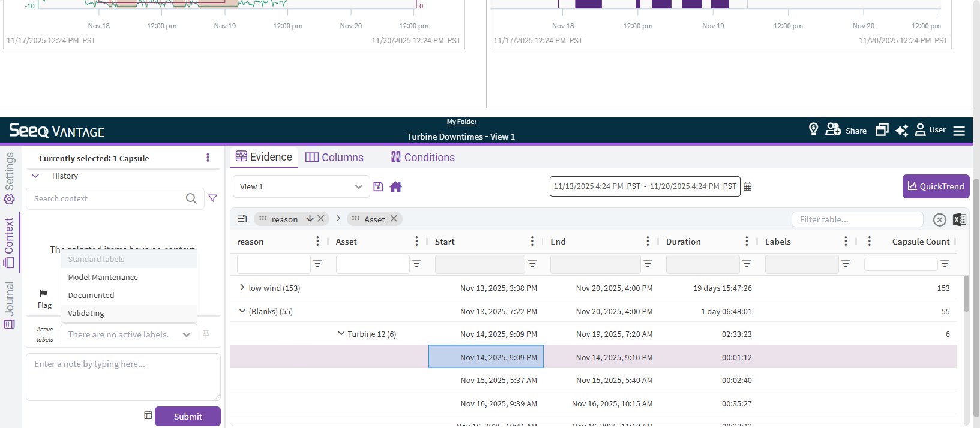Click the QuickTrend button

click(x=936, y=186)
